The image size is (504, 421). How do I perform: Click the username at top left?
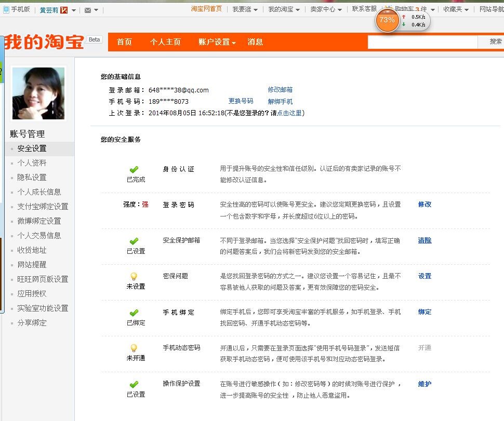(x=49, y=10)
